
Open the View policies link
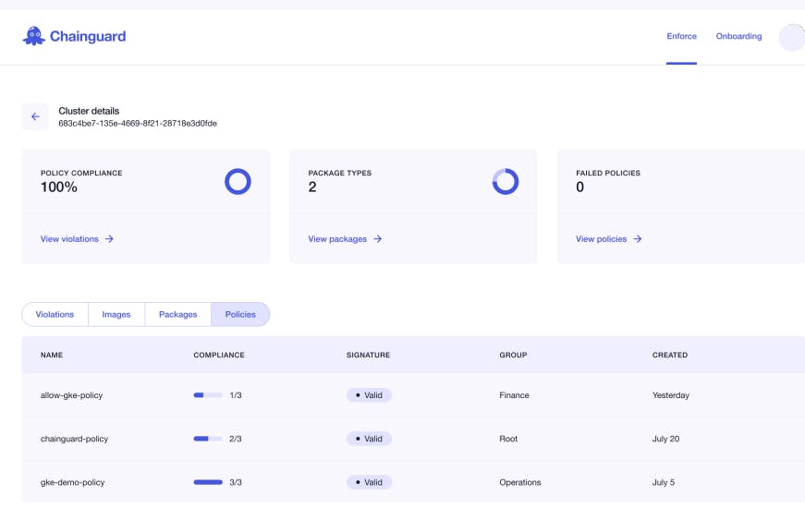601,239
